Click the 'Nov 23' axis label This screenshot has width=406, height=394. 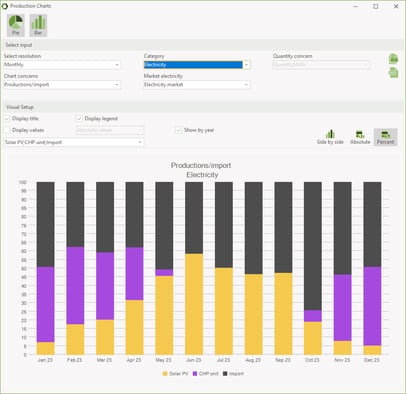pyautogui.click(x=342, y=360)
